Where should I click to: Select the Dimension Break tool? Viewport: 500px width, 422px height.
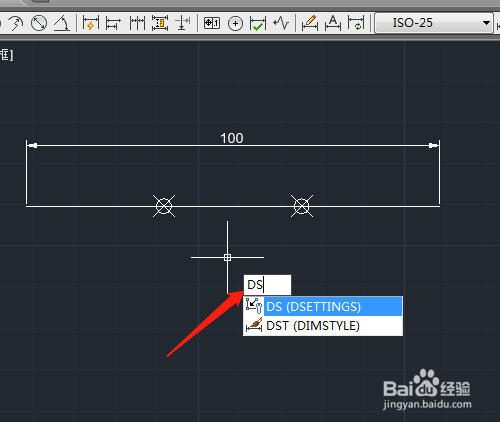coord(183,23)
